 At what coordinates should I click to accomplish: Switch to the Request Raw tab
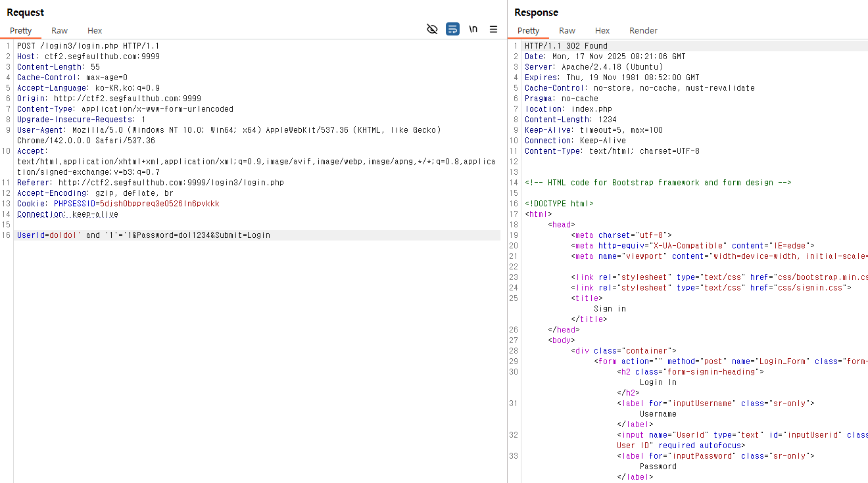[x=59, y=31]
